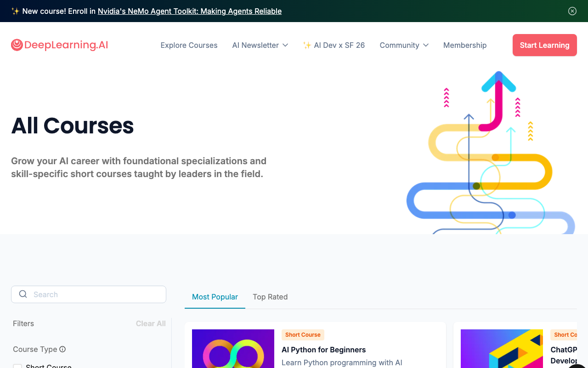Click the Course Type info icon

click(x=62, y=349)
